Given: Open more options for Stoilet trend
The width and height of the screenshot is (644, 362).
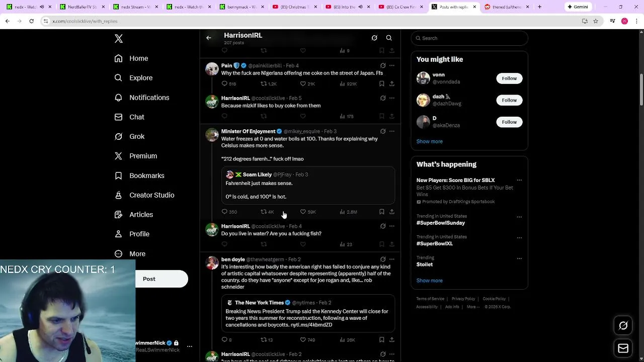Looking at the screenshot, I should 519,258.
